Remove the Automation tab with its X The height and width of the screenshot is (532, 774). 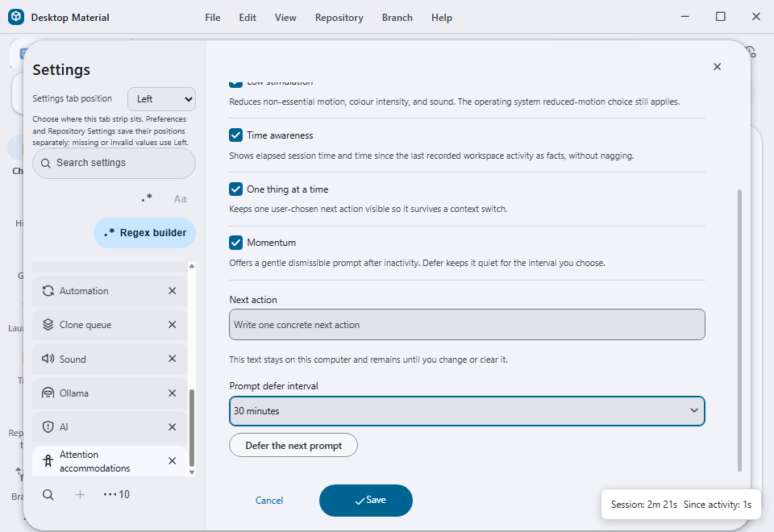(x=173, y=291)
